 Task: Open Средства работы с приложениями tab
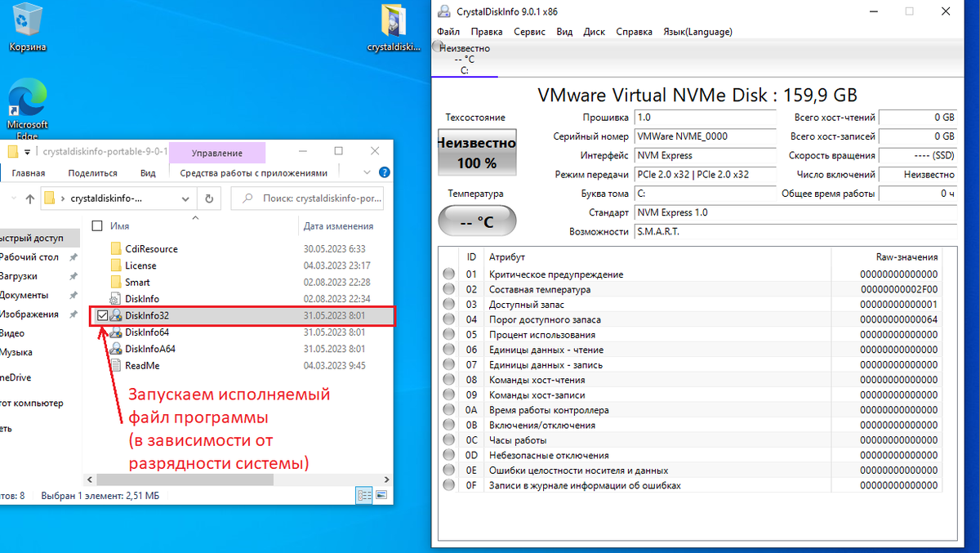click(x=253, y=172)
